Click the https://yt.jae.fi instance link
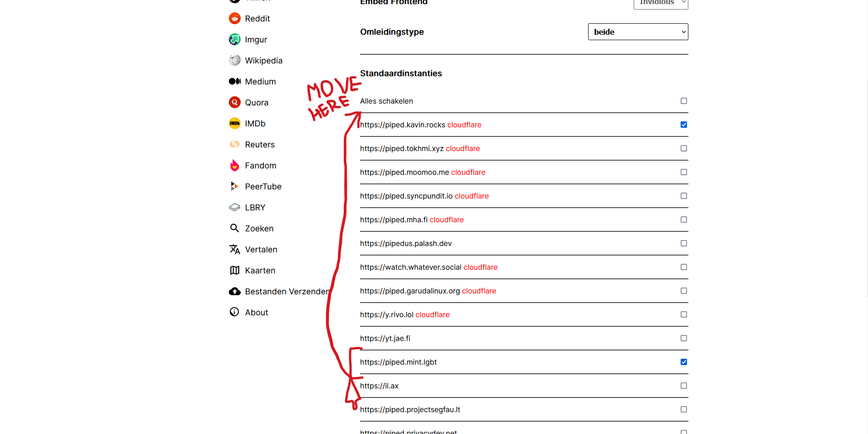 click(x=385, y=338)
